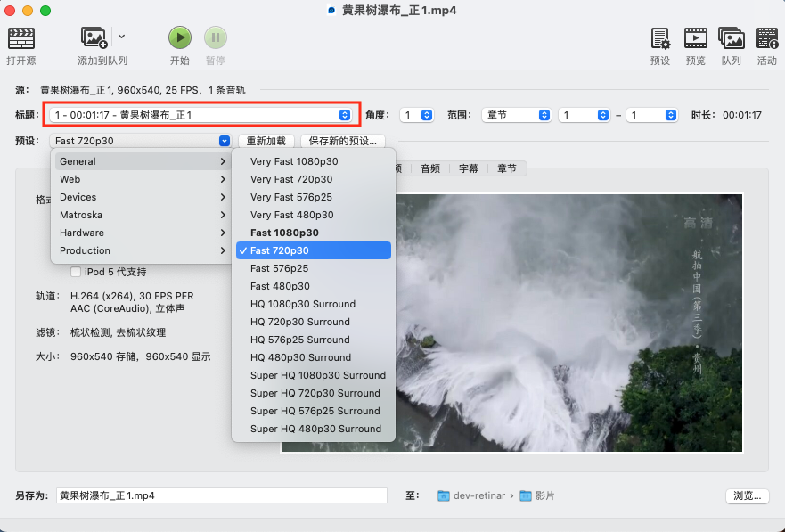785x532 pixels.
Task: Click the Movies folder in destination path
Action: (536, 495)
